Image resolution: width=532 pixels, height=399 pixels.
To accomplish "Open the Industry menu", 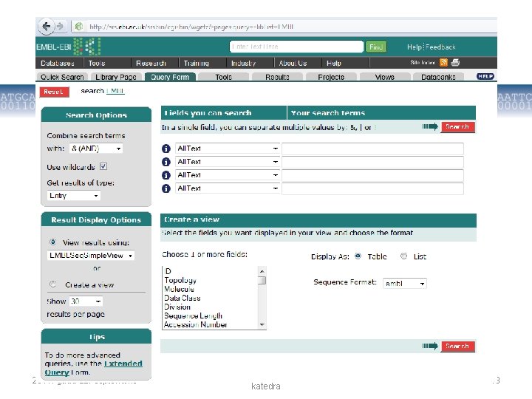I will [243, 63].
